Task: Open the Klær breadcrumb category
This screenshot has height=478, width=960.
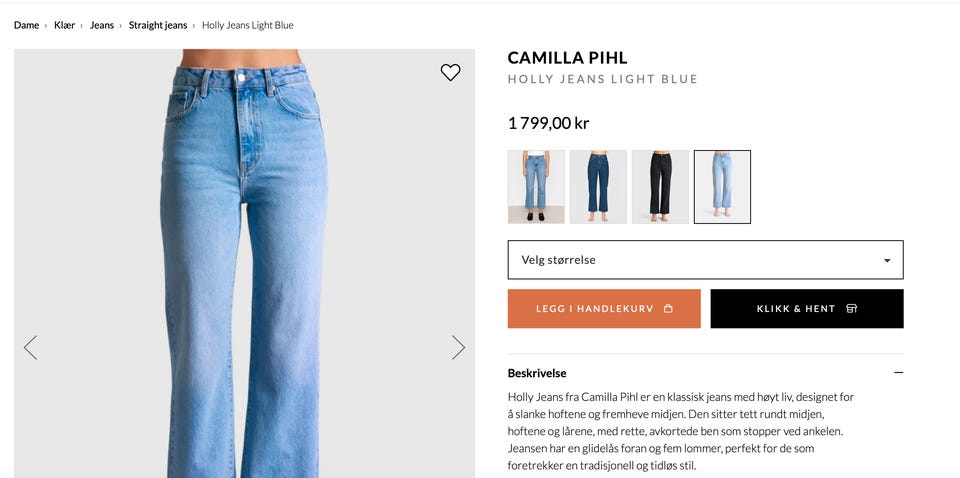Action: [x=64, y=25]
